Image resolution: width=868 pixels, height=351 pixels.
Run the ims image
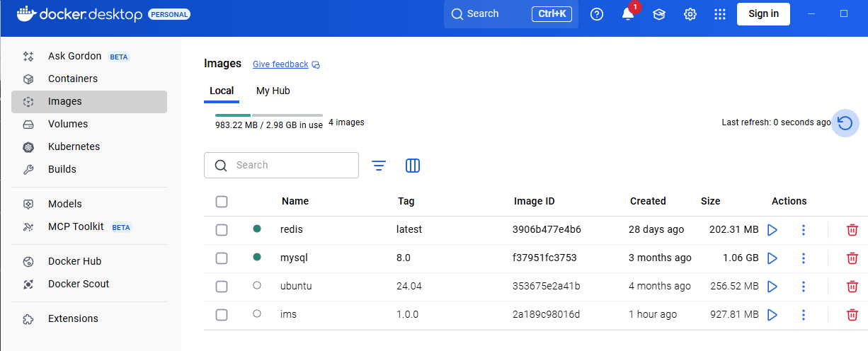point(772,315)
